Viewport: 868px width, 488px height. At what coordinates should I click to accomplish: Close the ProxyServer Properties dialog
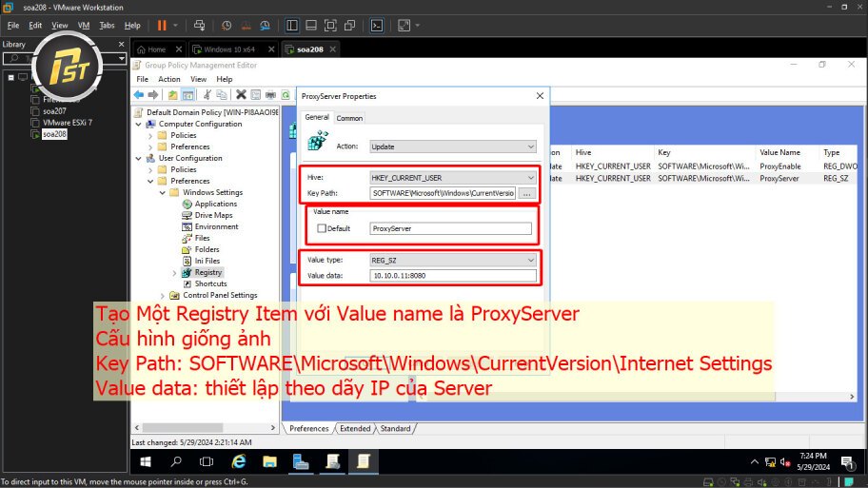point(540,96)
